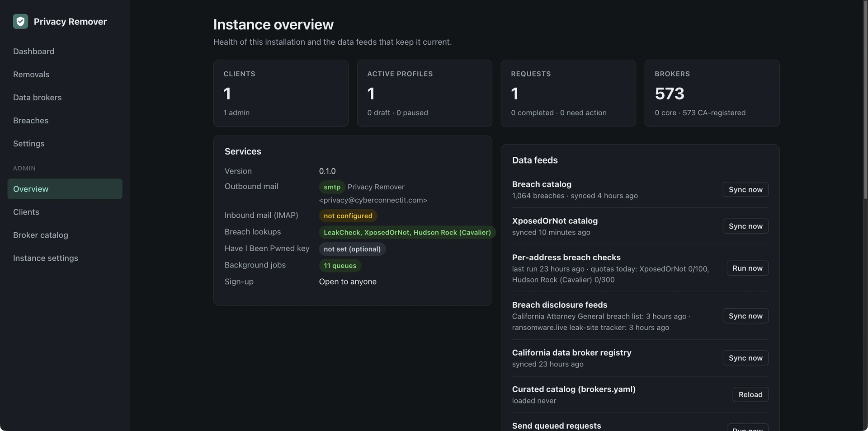The image size is (868, 431).
Task: Open Data brokers from the sidebar
Action: 37,98
